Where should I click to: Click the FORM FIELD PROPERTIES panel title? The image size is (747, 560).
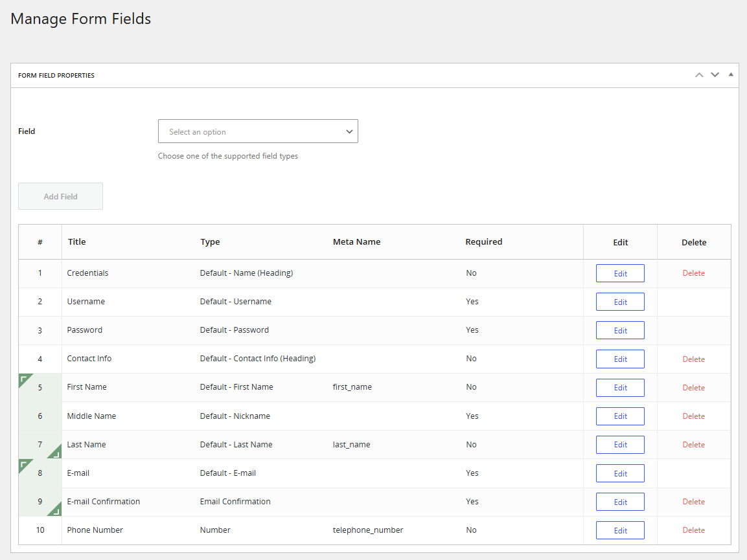(56, 75)
